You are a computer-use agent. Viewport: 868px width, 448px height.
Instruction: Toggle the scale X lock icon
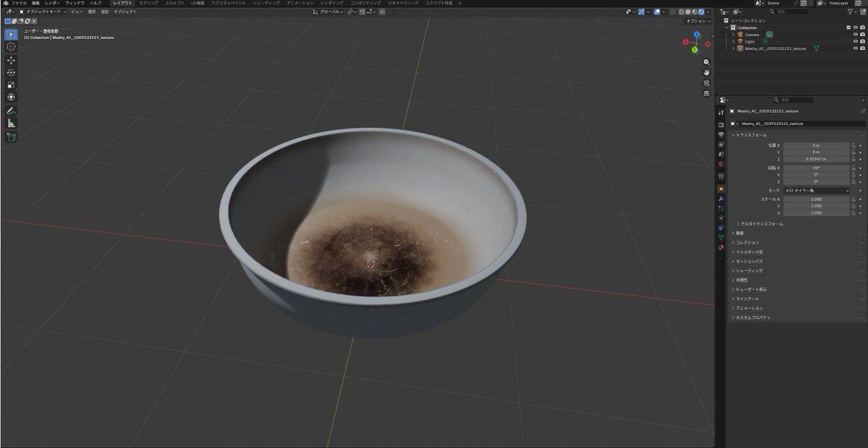pyautogui.click(x=854, y=199)
